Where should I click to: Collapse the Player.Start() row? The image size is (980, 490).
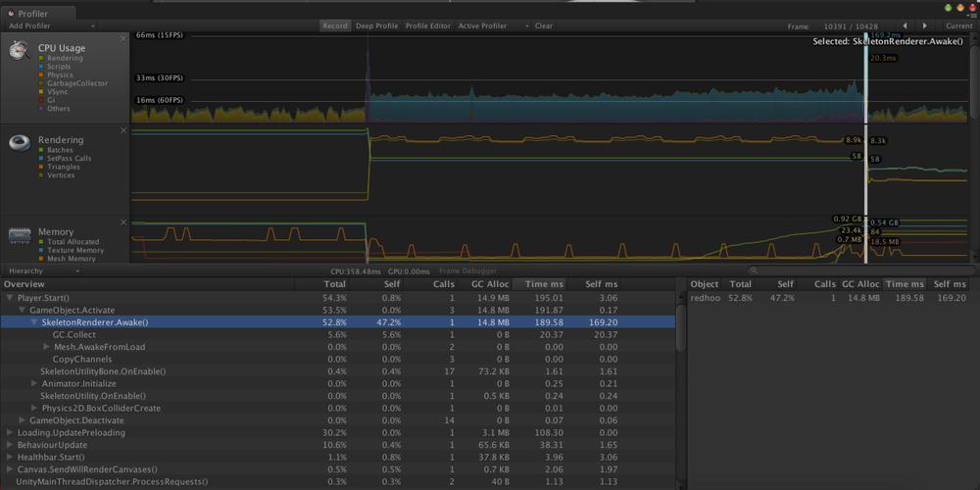(10, 298)
